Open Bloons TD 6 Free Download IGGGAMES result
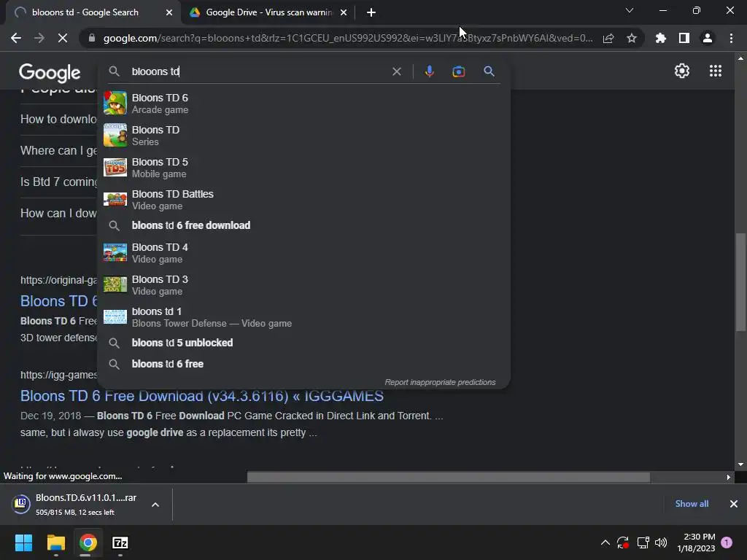The height and width of the screenshot is (560, 747). (202, 396)
